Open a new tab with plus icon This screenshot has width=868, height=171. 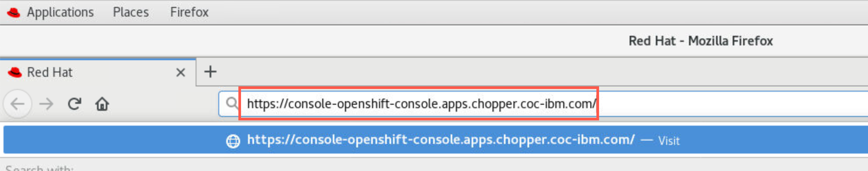click(210, 72)
